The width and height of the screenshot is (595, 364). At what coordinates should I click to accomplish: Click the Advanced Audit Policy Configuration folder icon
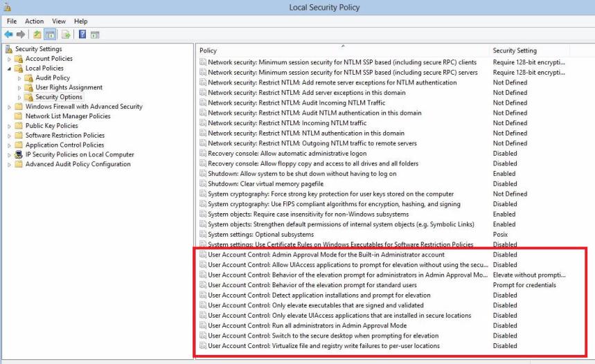point(19,164)
